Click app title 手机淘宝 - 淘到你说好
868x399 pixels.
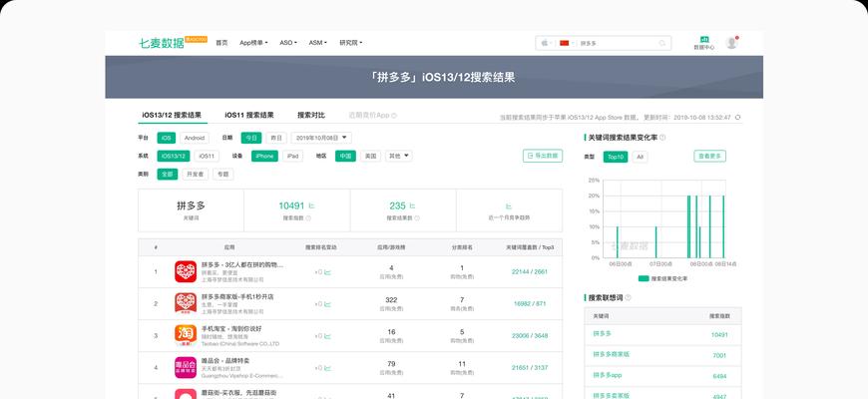pos(231,329)
